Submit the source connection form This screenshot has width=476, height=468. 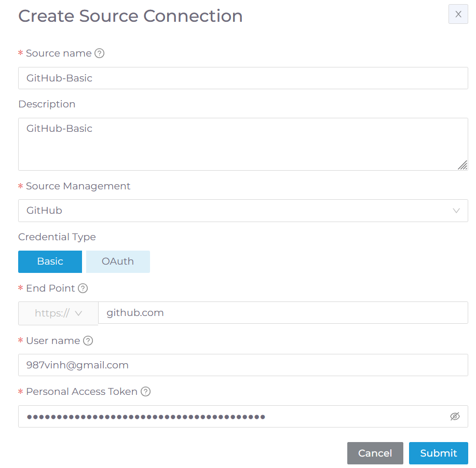pos(438,453)
